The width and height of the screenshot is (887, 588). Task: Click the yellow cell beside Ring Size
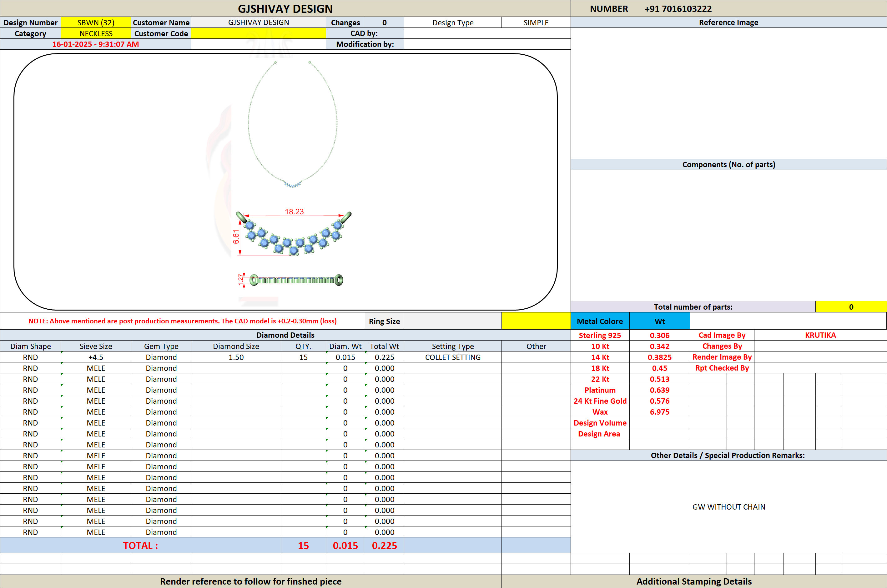536,321
